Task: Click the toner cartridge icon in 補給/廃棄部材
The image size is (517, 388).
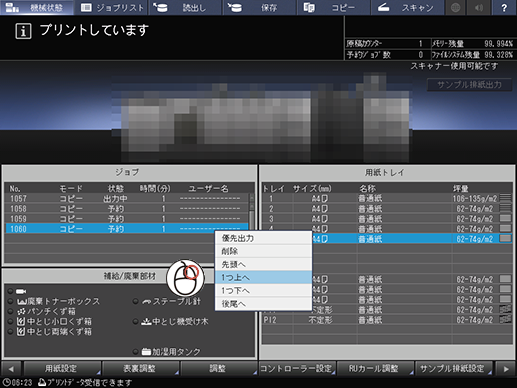Action: point(21,291)
